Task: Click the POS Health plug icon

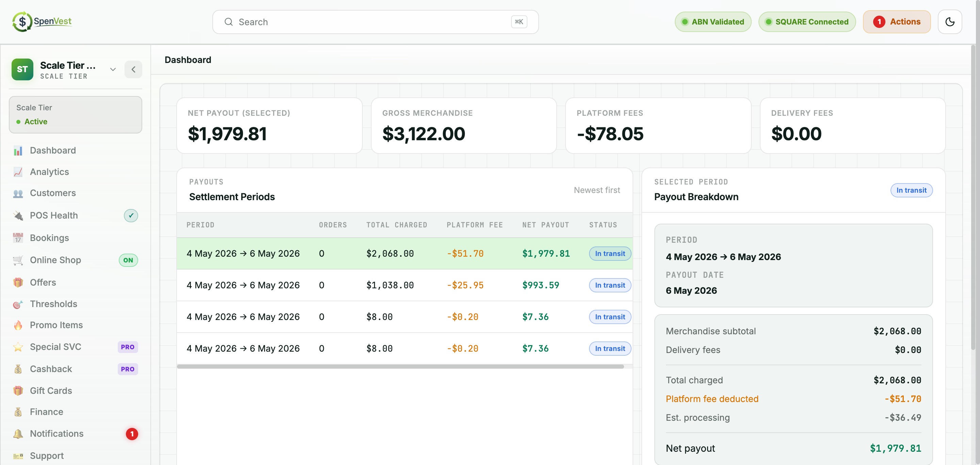Action: tap(18, 216)
